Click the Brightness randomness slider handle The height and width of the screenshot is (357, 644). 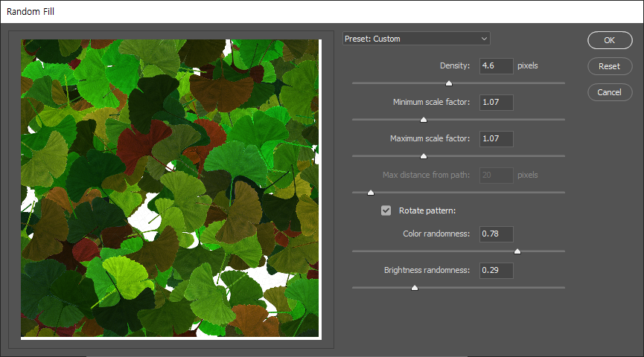tap(415, 288)
